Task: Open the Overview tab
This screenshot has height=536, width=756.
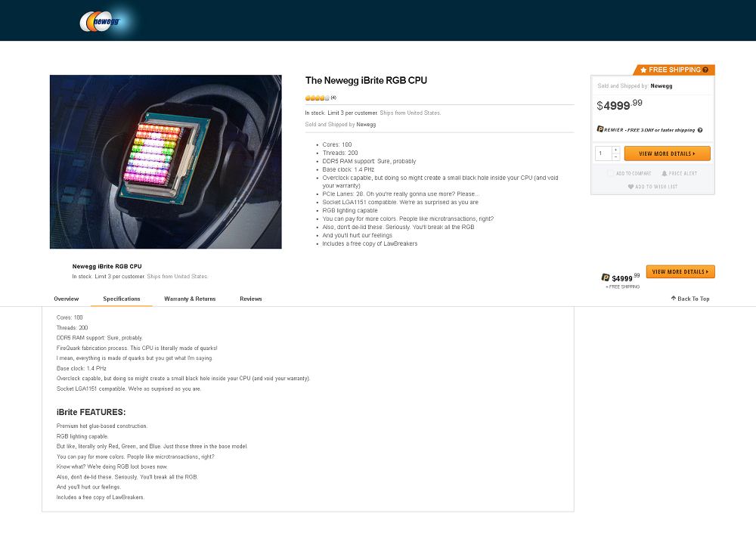Action: [x=66, y=299]
